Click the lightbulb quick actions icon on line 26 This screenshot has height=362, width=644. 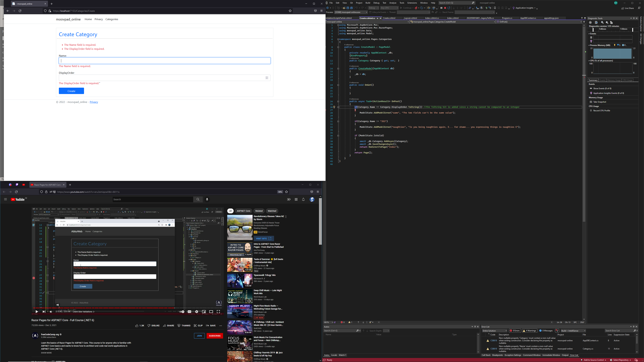pos(334,107)
